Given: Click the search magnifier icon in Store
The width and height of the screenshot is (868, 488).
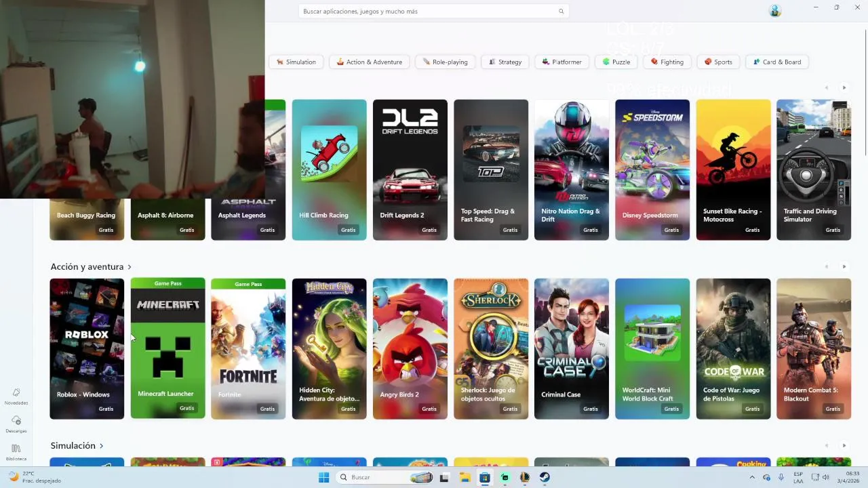Looking at the screenshot, I should [561, 12].
